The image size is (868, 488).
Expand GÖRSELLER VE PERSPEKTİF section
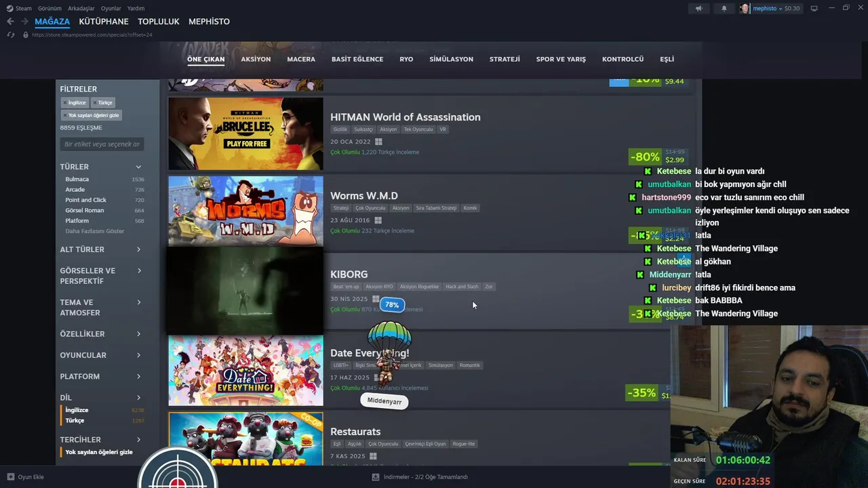point(101,276)
